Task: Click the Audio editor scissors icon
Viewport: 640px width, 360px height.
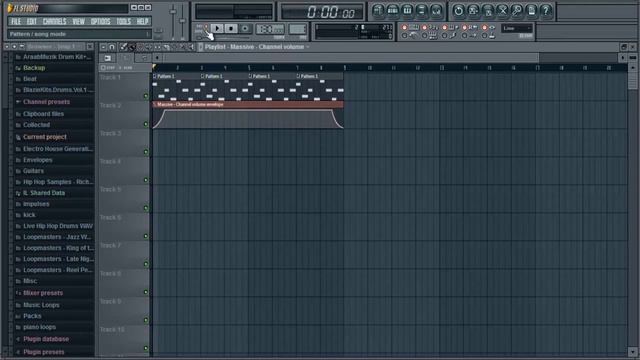Action: coord(502,11)
